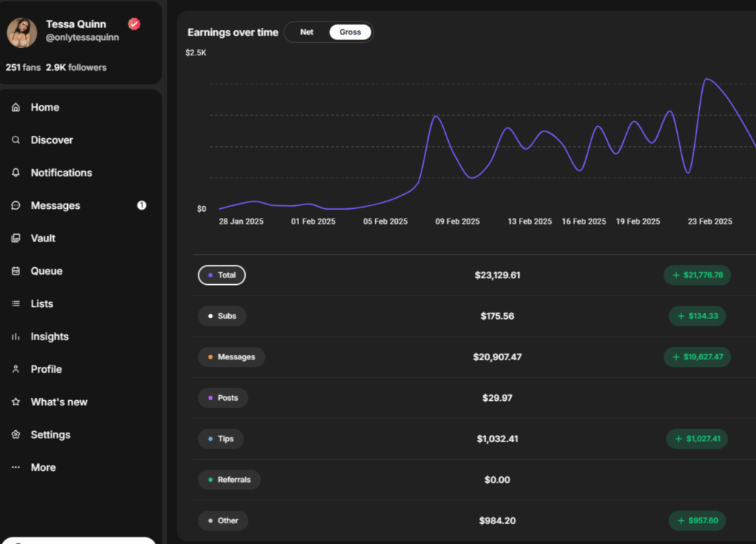This screenshot has height=544, width=756.
Task: Open the What's new section
Action: (x=58, y=402)
